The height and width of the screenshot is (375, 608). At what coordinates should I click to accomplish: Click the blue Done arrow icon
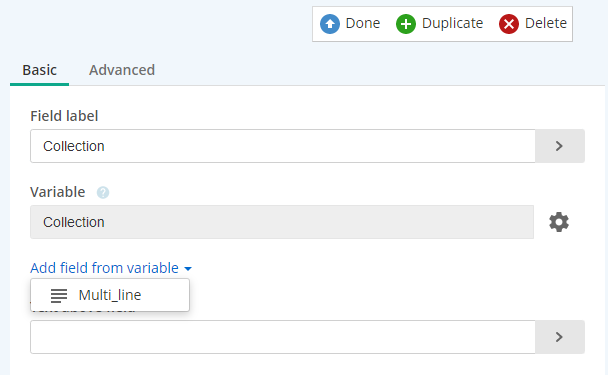[x=330, y=24]
